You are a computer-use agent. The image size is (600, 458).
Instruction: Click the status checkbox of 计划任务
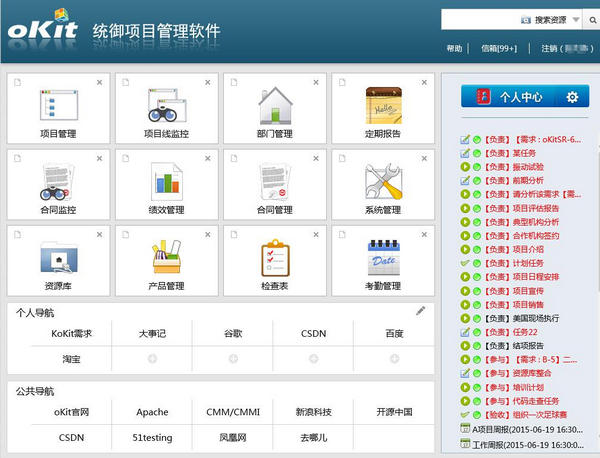tap(465, 264)
